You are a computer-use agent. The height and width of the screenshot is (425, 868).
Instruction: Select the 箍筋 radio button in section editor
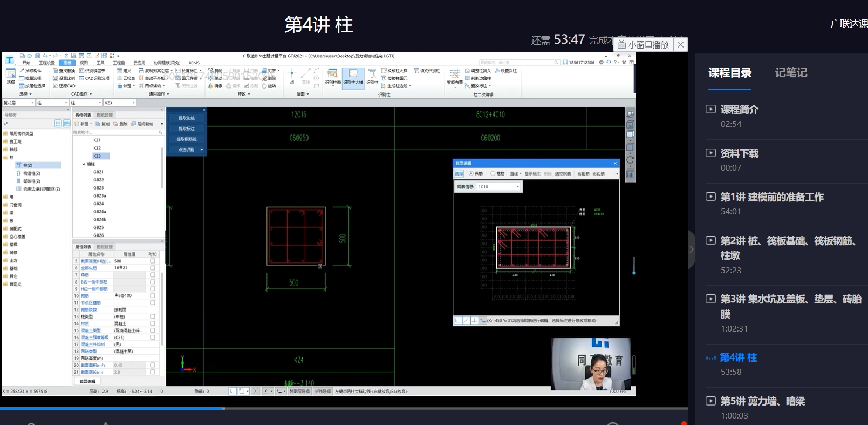493,174
